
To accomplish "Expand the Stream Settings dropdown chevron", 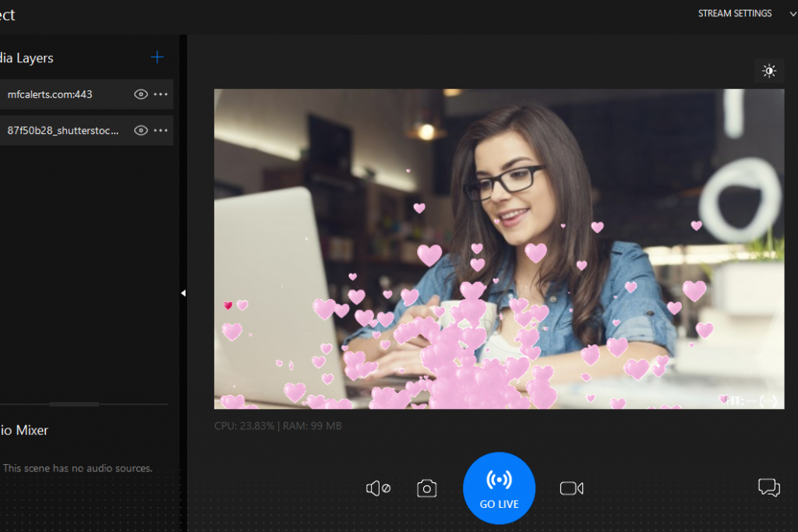I will click(793, 14).
